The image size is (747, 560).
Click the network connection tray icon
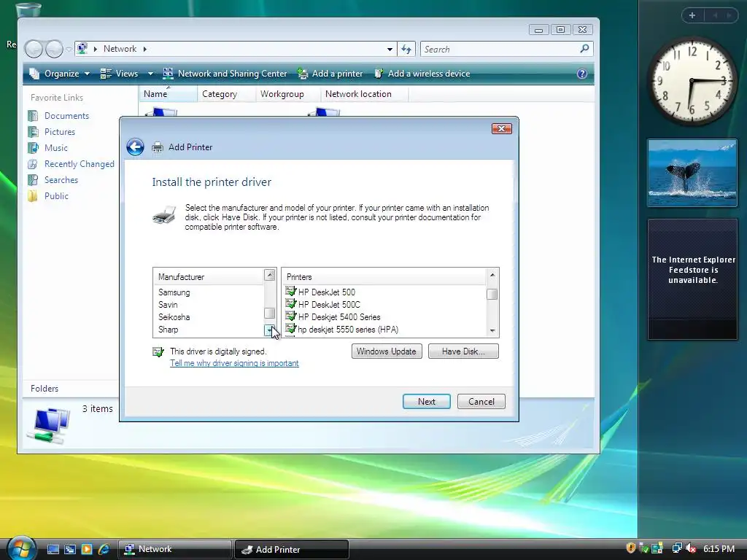pos(676,548)
